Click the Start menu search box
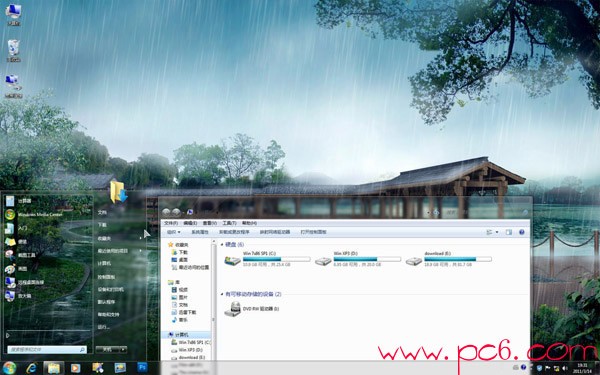 (x=47, y=350)
